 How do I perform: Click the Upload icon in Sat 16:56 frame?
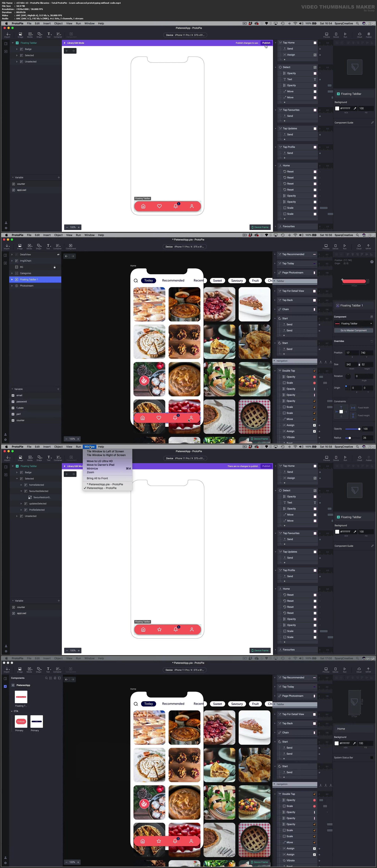coord(368,246)
